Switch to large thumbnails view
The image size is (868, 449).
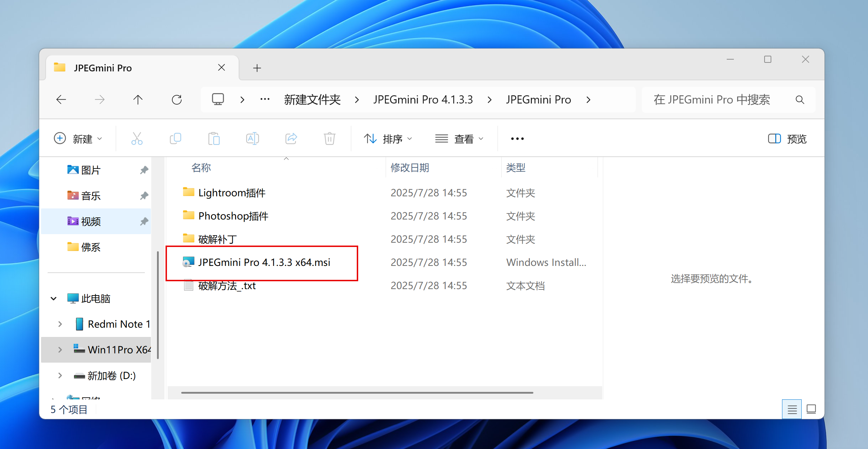pos(811,409)
